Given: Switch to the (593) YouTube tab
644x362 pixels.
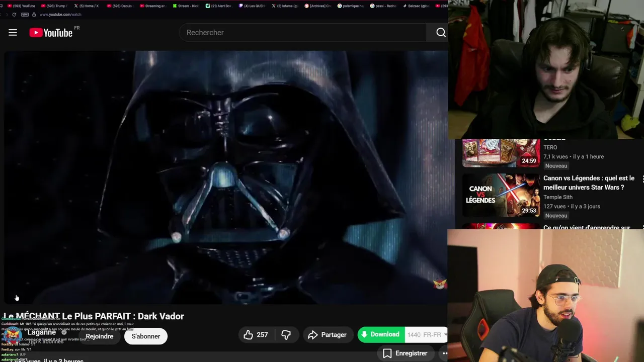Looking at the screenshot, I should 21,6.
